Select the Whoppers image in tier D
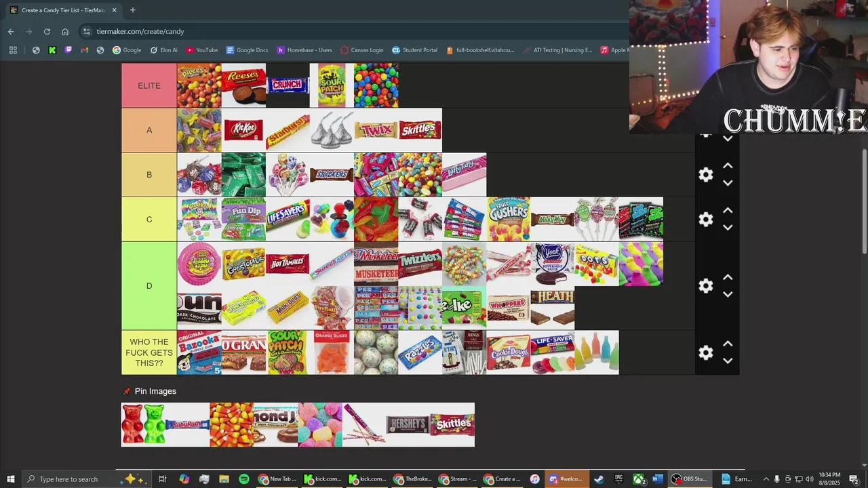 509,308
